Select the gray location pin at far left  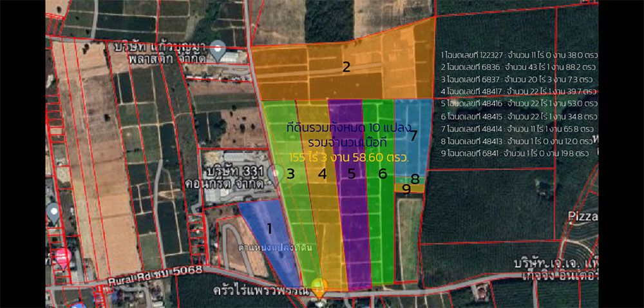click(x=54, y=213)
